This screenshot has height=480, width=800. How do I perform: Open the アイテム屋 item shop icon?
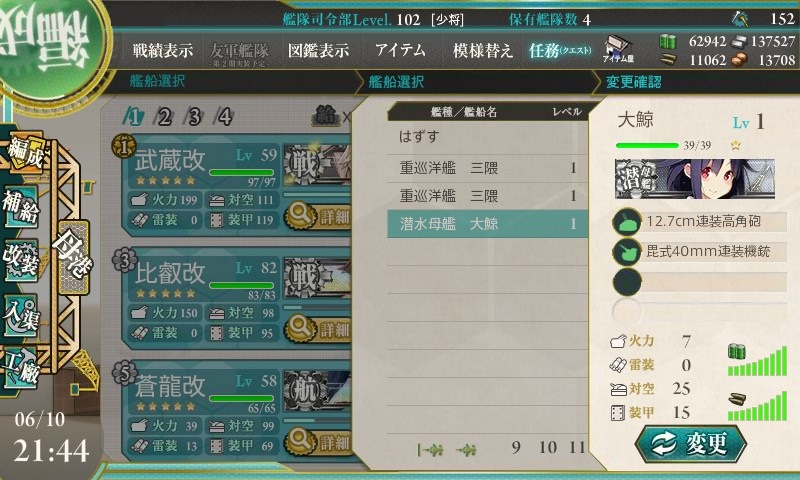618,49
